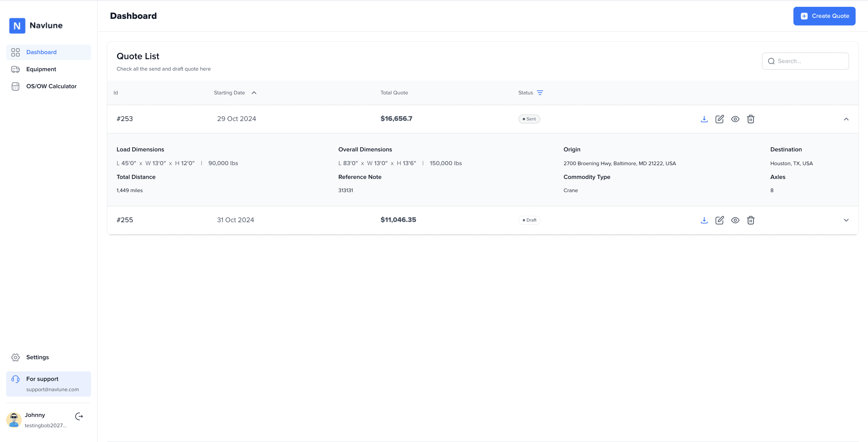868x442 pixels.
Task: Delete quote #255
Action: 751,220
